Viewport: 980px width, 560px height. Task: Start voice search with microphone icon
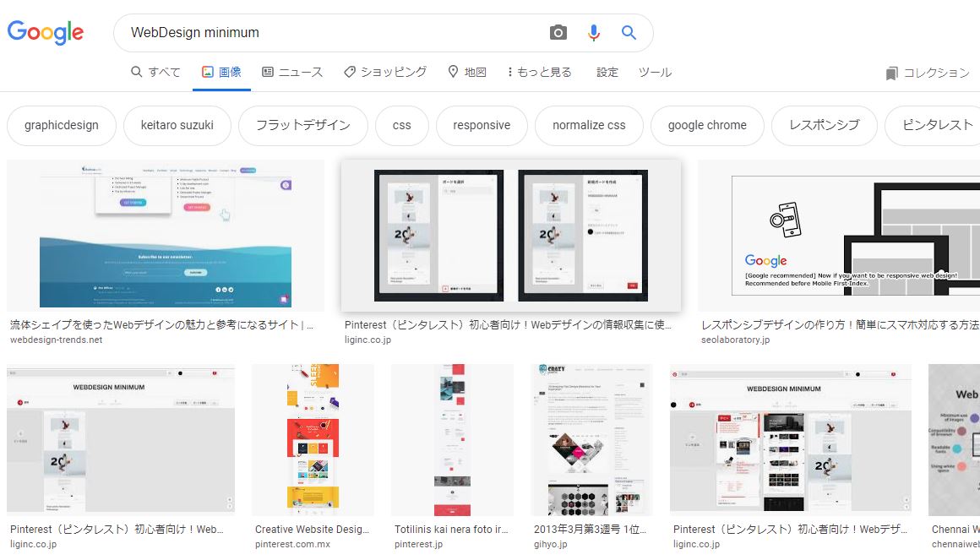[594, 32]
